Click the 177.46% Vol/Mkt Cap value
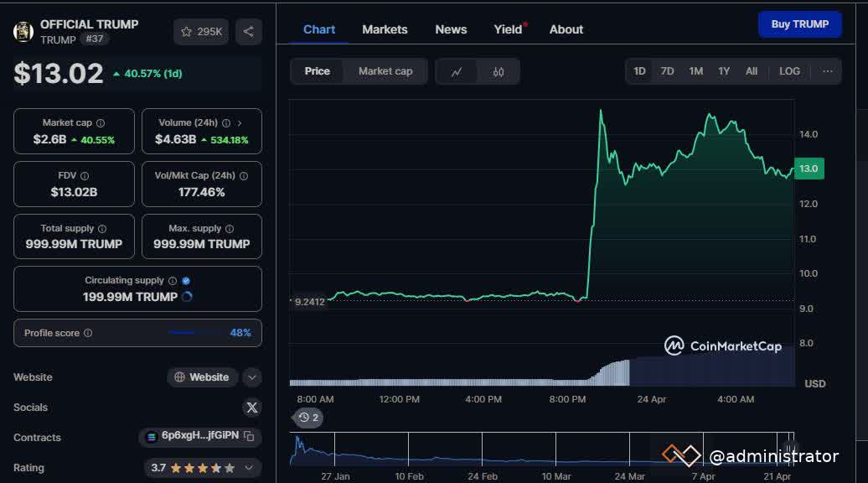 pos(201,192)
